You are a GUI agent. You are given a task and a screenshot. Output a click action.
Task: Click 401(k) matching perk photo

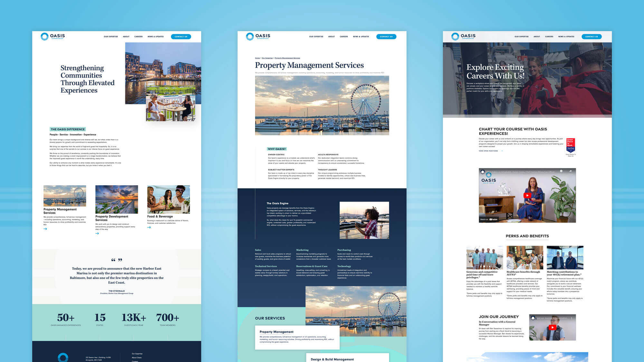(565, 258)
